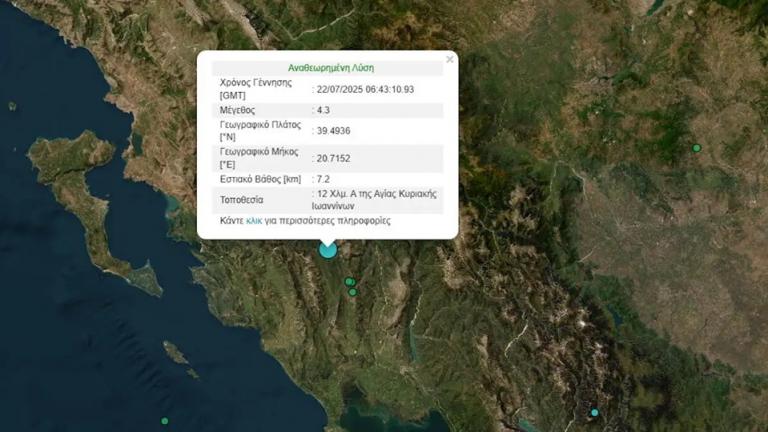Select the green marker in the sea at bottom-left
The height and width of the screenshot is (432, 768).
click(x=165, y=421)
